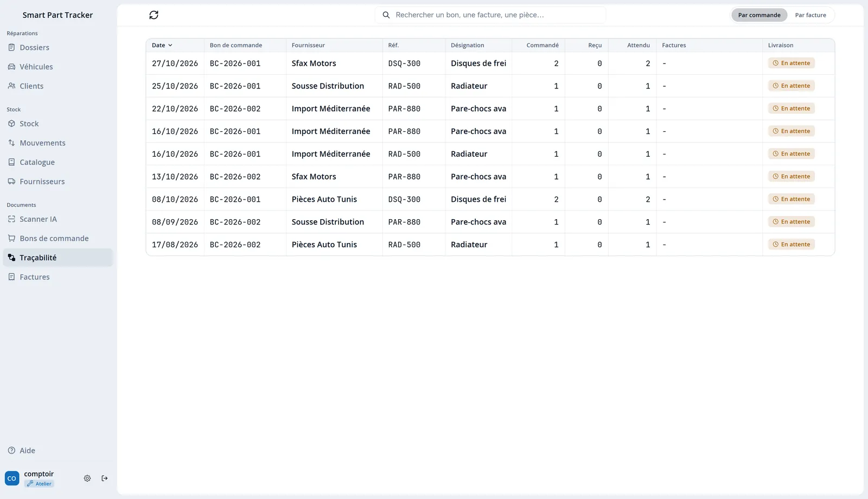Viewport: 868px width, 499px height.
Task: Click En attente badge for 17/08/2026 row
Action: 792,245
